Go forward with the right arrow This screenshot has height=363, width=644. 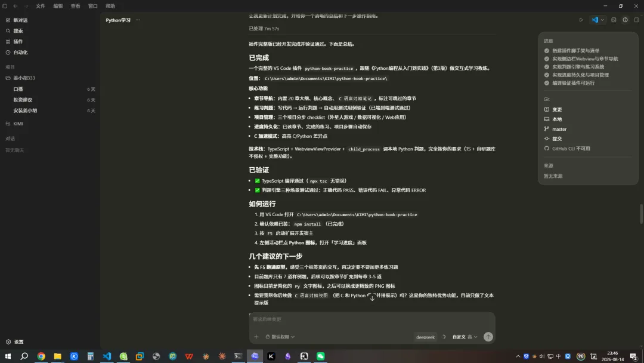(x=26, y=6)
